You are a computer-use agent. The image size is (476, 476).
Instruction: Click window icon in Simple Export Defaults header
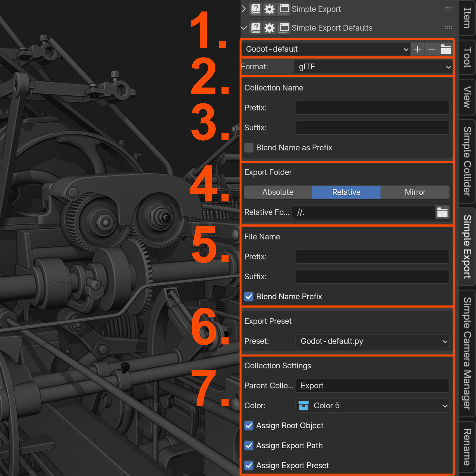[283, 28]
